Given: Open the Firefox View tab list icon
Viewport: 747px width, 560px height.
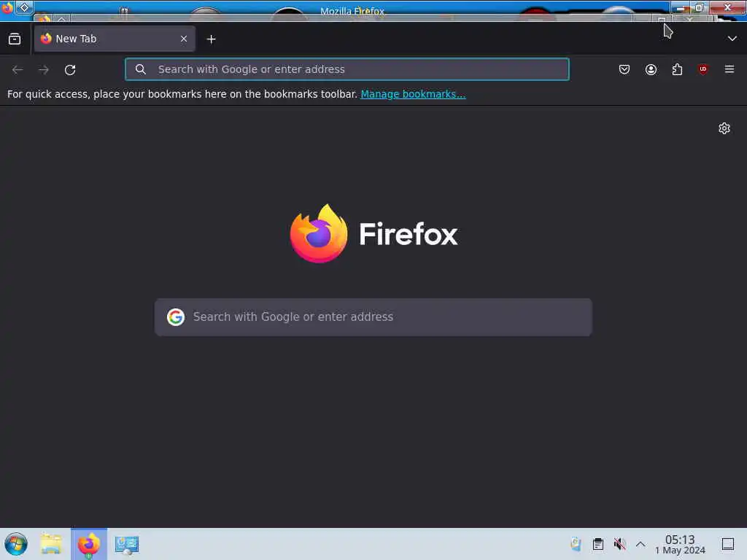Looking at the screenshot, I should tap(15, 39).
